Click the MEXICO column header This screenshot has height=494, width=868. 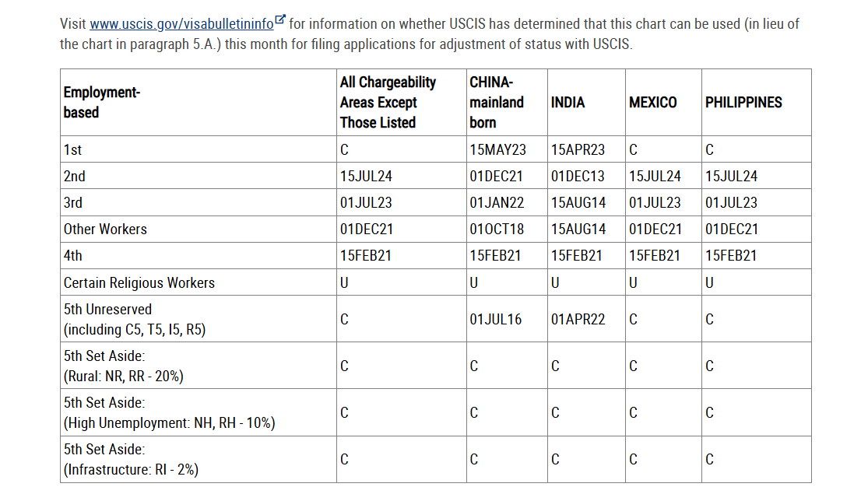[x=652, y=102]
